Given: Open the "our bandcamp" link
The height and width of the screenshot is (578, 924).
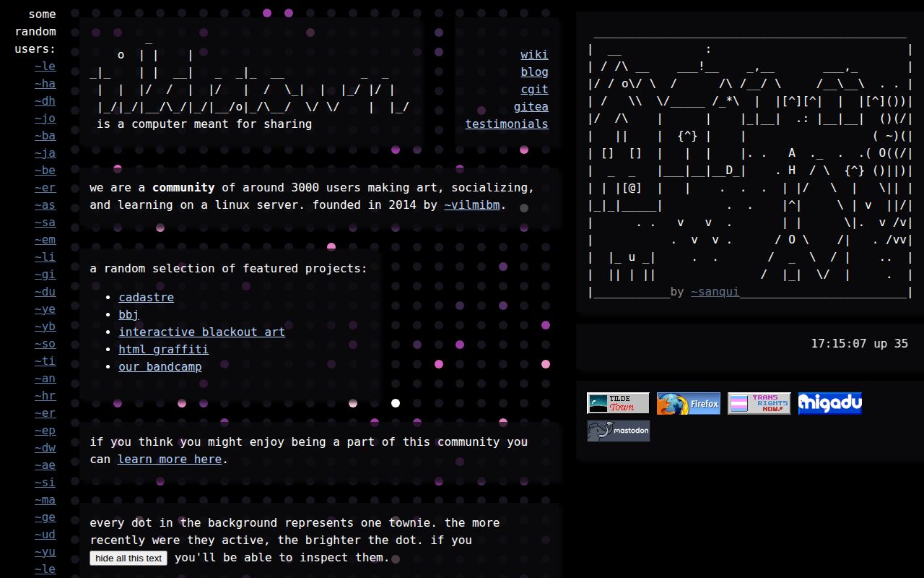Looking at the screenshot, I should [160, 367].
